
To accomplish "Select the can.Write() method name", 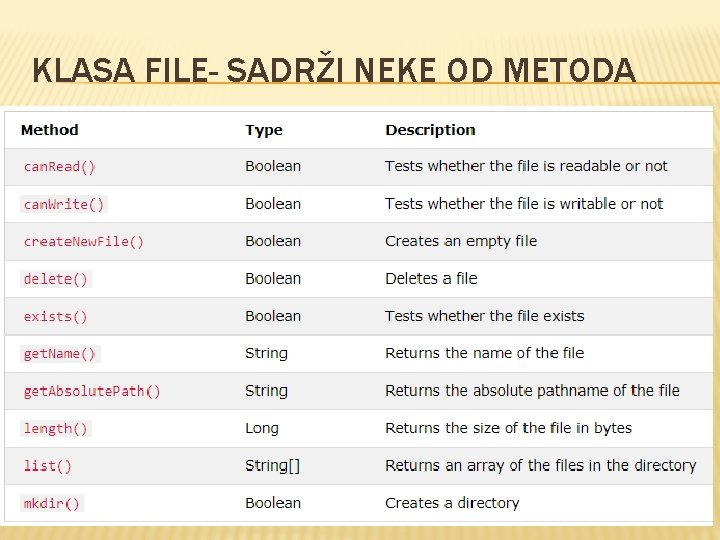I will (64, 204).
